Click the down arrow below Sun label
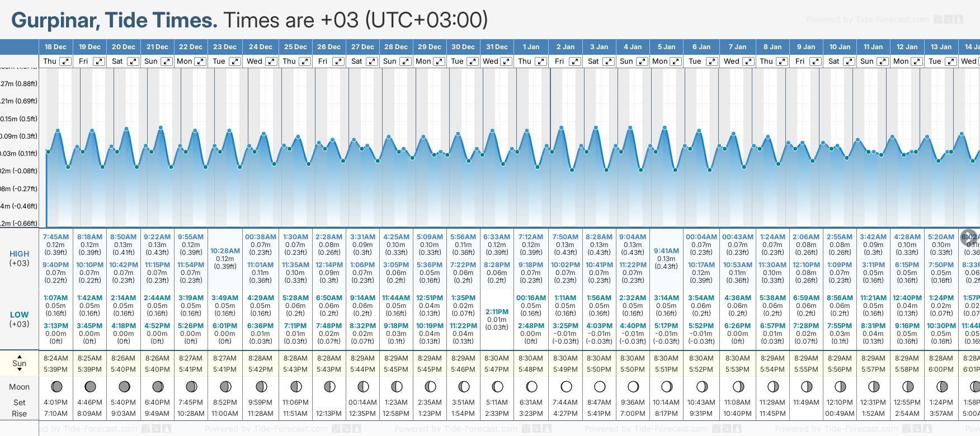This screenshot has height=436, width=980. [x=20, y=370]
